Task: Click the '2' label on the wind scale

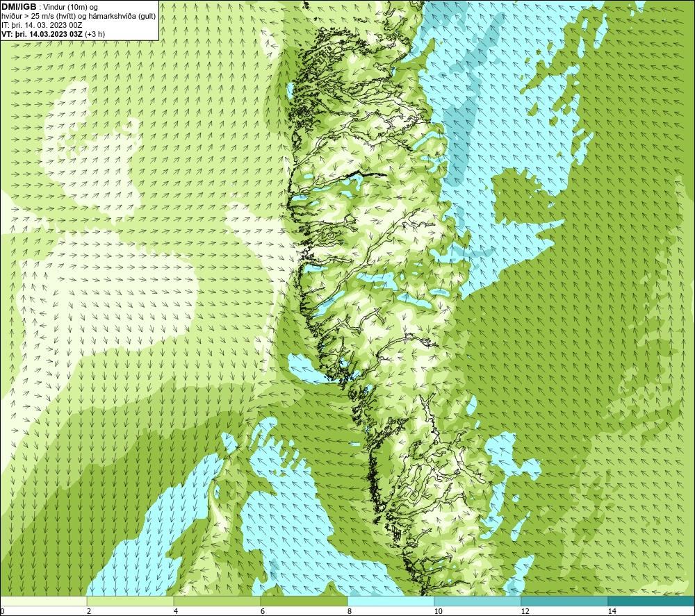Action: (89, 612)
